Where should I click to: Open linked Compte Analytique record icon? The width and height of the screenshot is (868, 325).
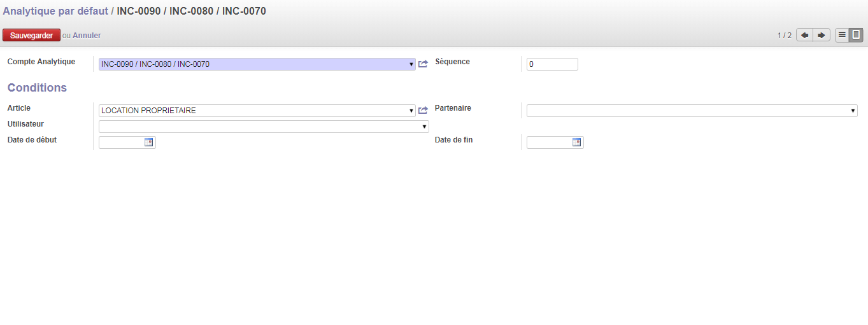[423, 64]
